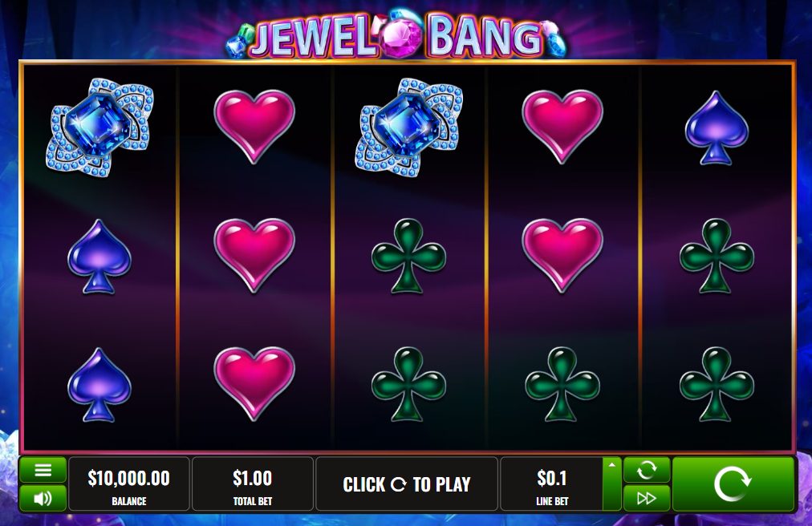Open the hamburger menu button

[x=43, y=470]
